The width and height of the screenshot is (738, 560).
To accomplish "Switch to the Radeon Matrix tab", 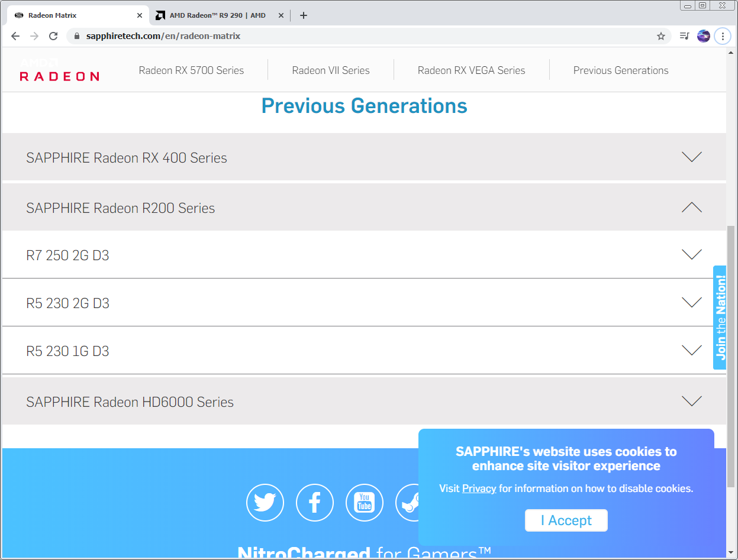I will tap(77, 15).
